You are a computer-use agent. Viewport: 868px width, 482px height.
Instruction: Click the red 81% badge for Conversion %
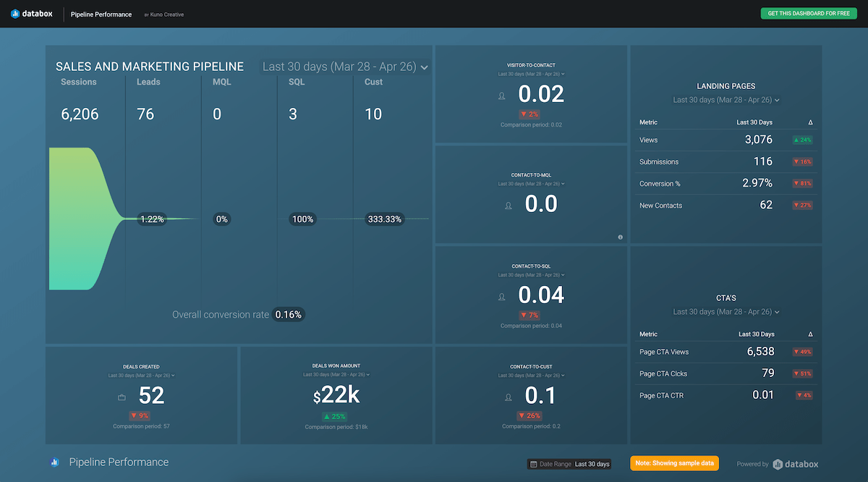click(x=803, y=183)
